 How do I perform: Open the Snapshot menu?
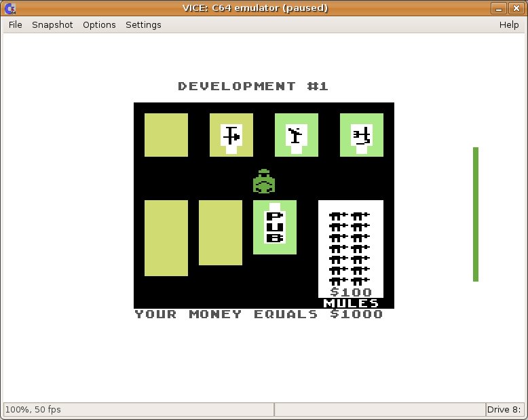click(52, 24)
